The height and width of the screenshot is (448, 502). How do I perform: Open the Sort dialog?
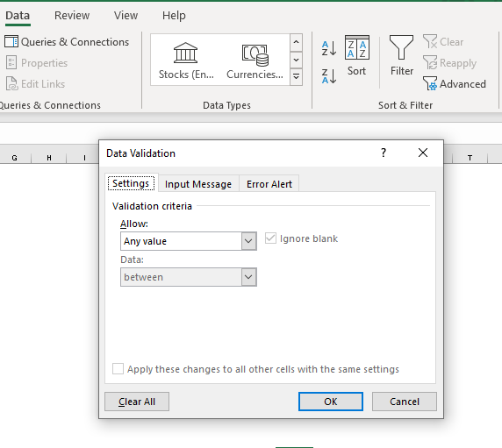[x=356, y=56]
